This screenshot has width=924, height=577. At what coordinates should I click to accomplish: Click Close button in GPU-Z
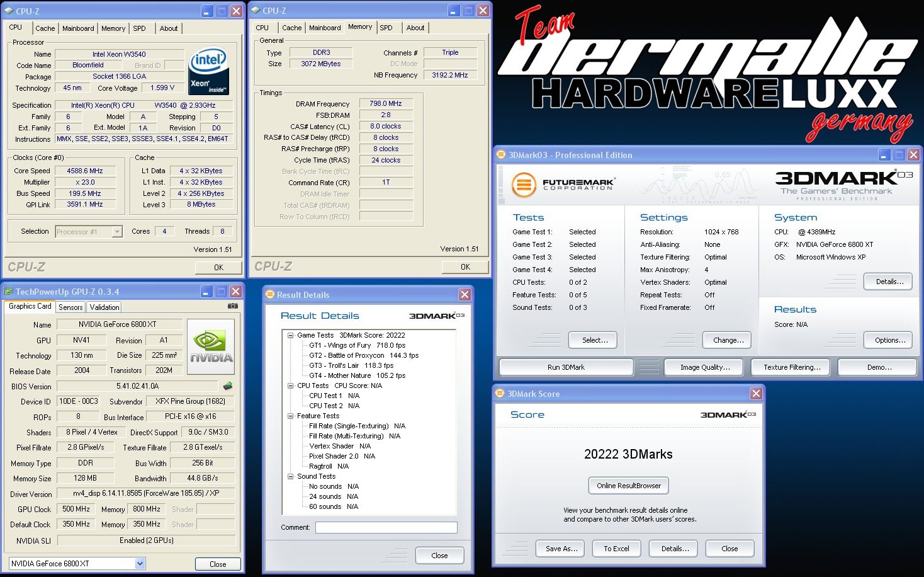click(x=218, y=564)
